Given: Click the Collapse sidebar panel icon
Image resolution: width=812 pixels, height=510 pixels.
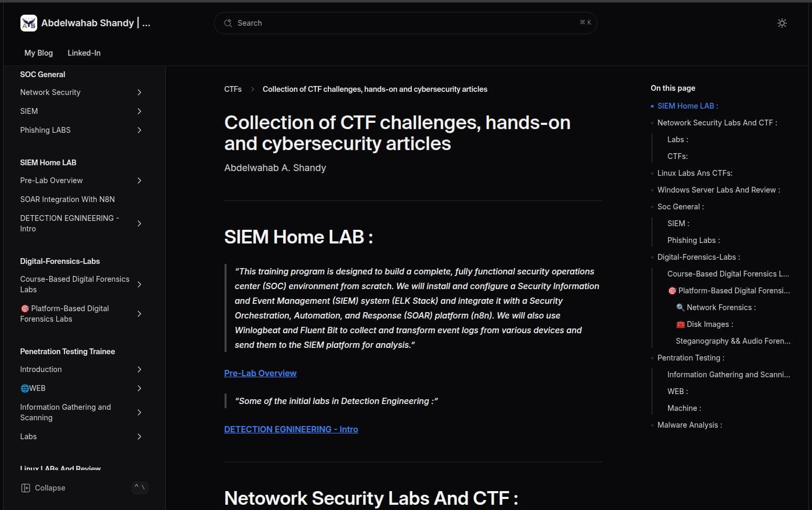Looking at the screenshot, I should point(26,488).
